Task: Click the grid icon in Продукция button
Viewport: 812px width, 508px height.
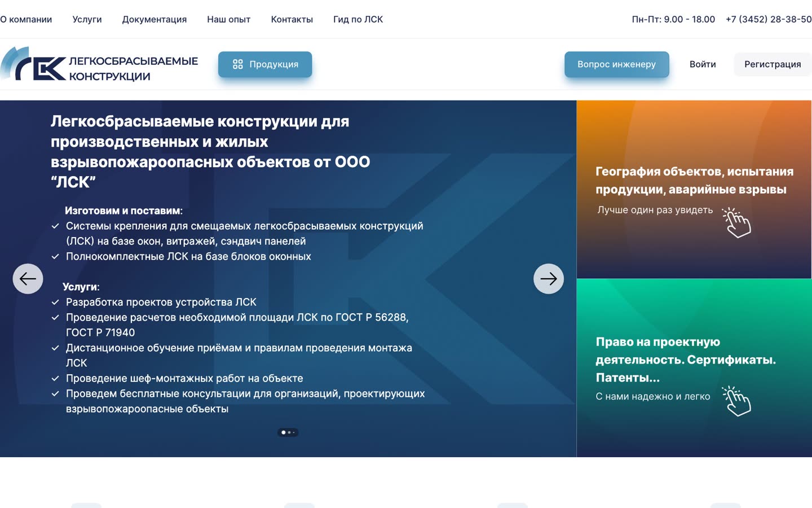Action: pyautogui.click(x=237, y=64)
